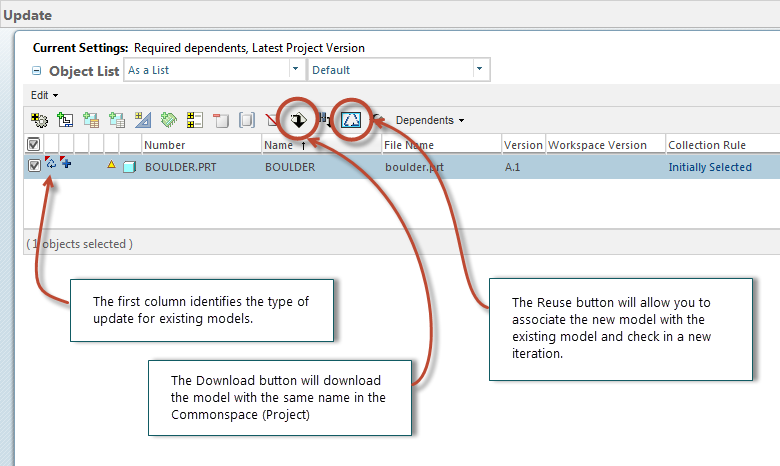Click the cyan part icon beside BOULDER.PRT
The height and width of the screenshot is (466, 780).
coord(129,167)
